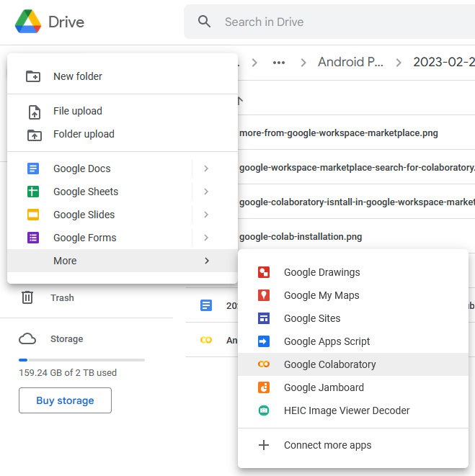
Task: Click the storage usage progress bar
Action: tap(81, 359)
